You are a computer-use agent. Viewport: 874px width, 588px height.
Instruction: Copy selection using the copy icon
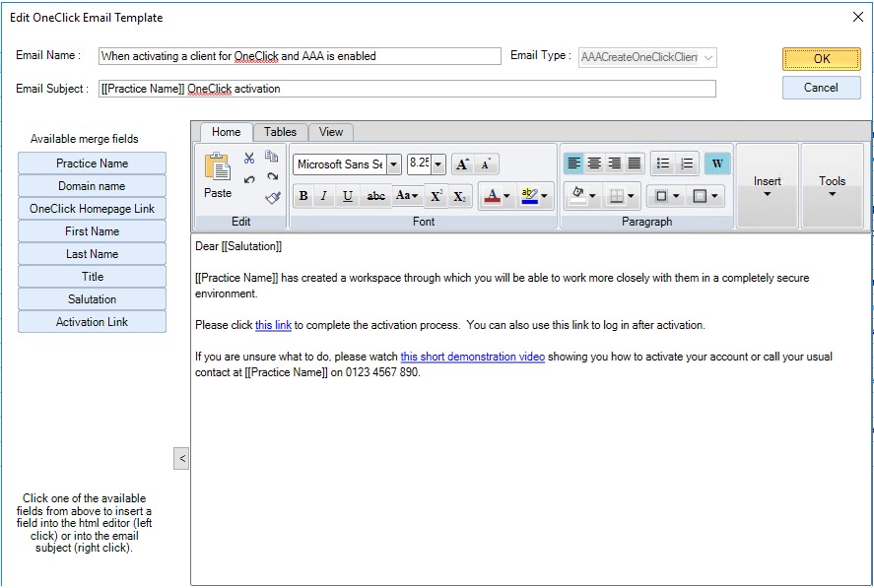(x=272, y=157)
